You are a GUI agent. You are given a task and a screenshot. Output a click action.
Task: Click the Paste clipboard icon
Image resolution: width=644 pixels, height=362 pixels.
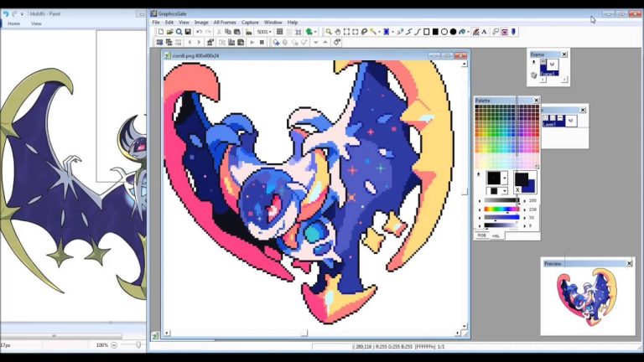point(237,32)
